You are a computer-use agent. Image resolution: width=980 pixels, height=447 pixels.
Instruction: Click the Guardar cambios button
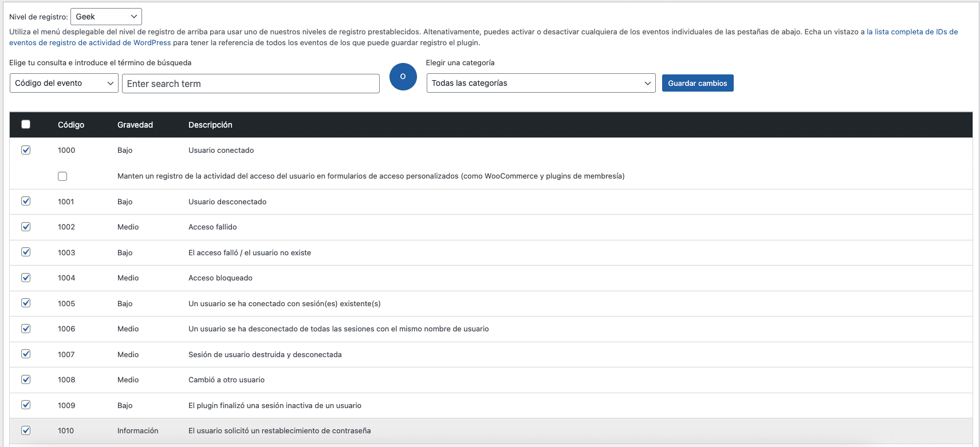click(x=697, y=83)
